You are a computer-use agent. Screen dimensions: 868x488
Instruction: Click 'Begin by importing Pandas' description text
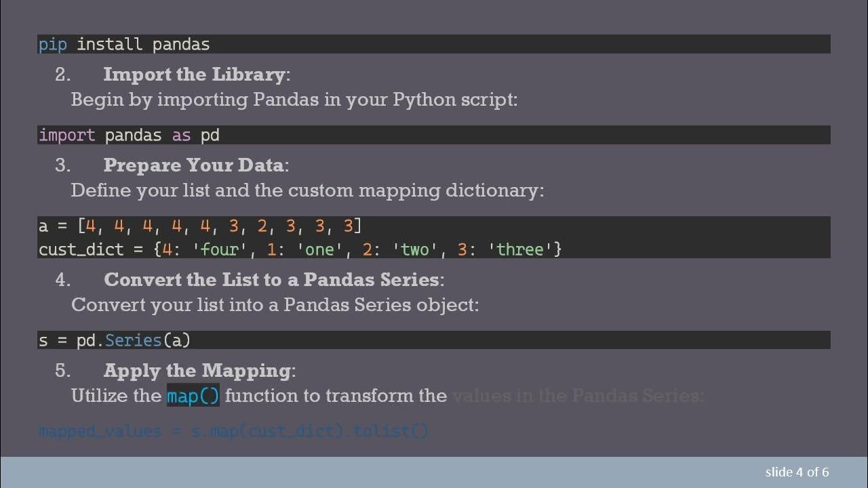pyautogui.click(x=294, y=100)
